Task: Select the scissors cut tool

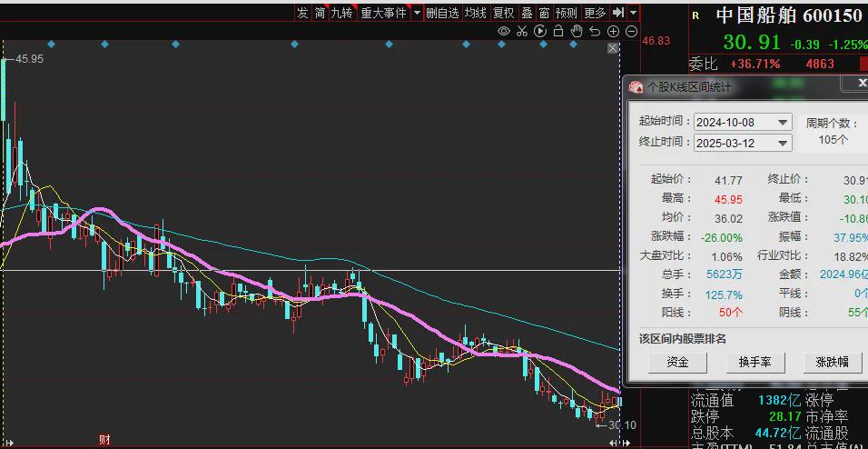Action: (521, 31)
